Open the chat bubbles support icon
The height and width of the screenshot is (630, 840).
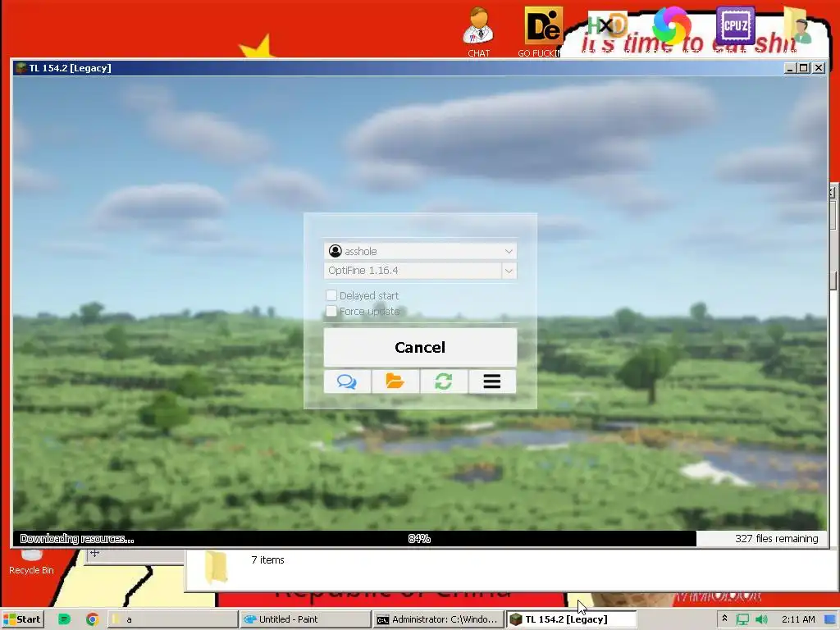pyautogui.click(x=347, y=381)
